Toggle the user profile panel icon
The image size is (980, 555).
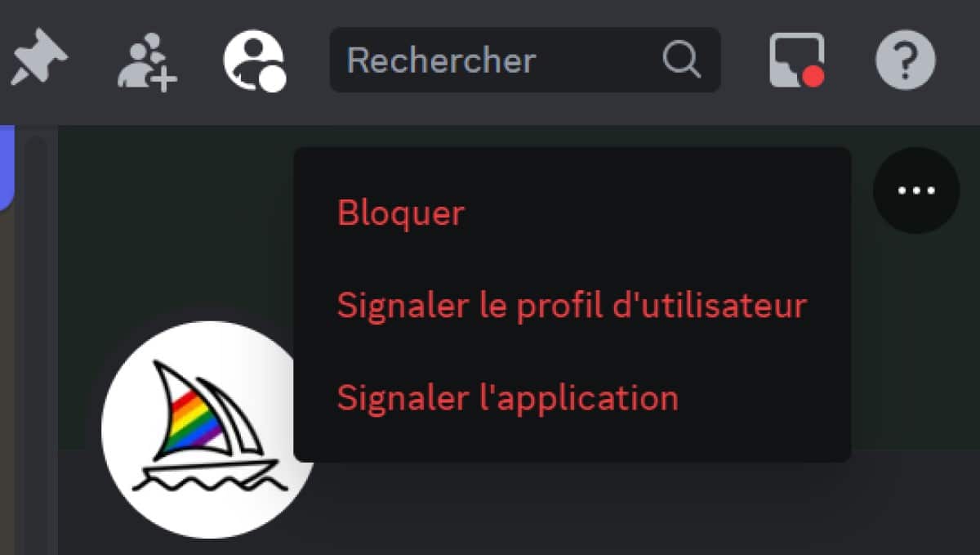[x=254, y=60]
